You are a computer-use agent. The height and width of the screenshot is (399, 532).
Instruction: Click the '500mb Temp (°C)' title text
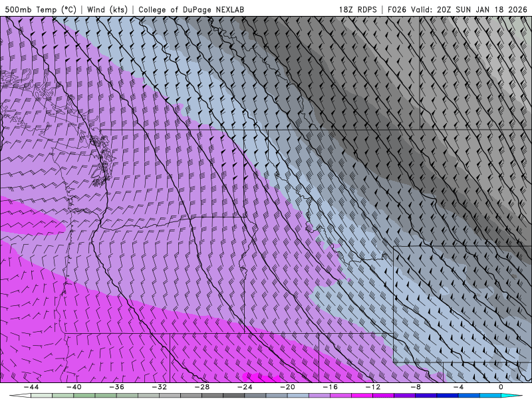[41, 9]
